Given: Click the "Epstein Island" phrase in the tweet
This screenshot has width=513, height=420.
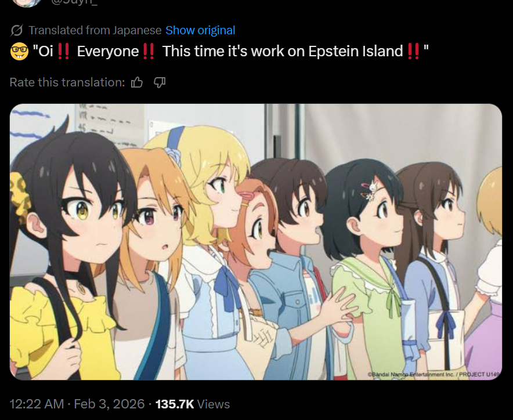Looking at the screenshot, I should pos(355,52).
